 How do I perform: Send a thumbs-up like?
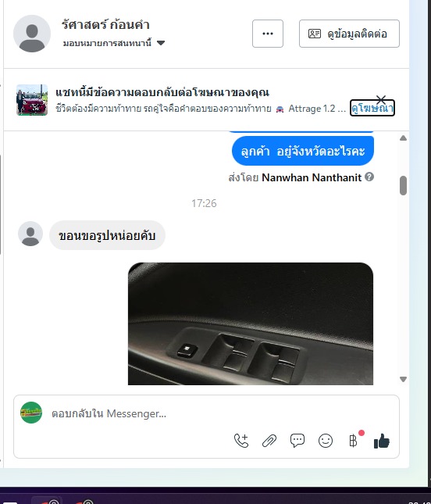click(x=382, y=441)
